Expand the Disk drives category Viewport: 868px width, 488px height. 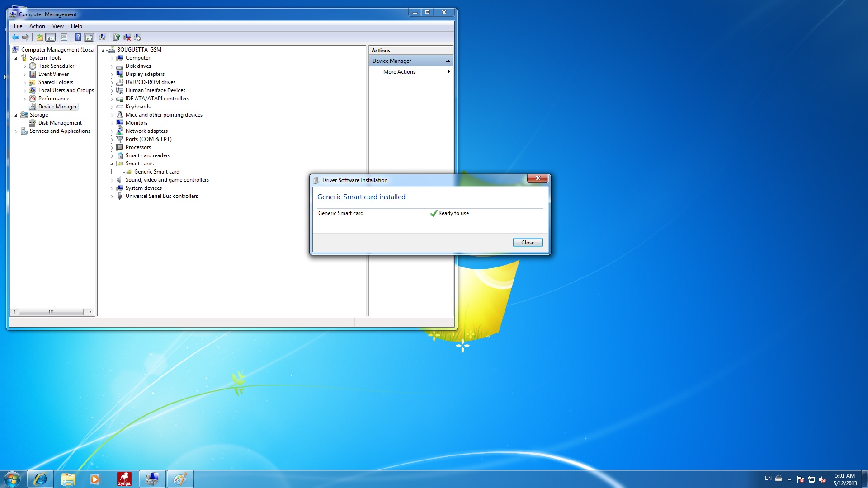coord(112,66)
